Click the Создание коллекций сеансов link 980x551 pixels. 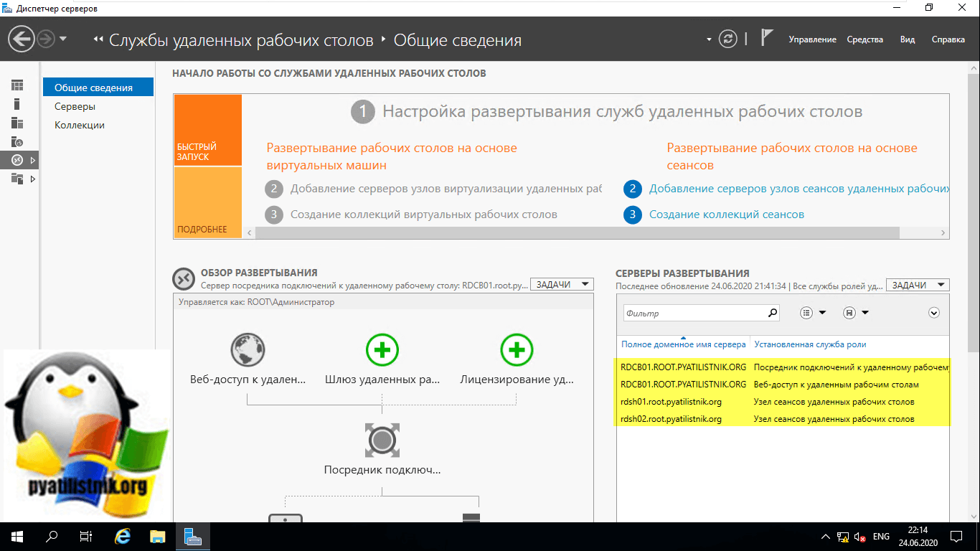(726, 215)
